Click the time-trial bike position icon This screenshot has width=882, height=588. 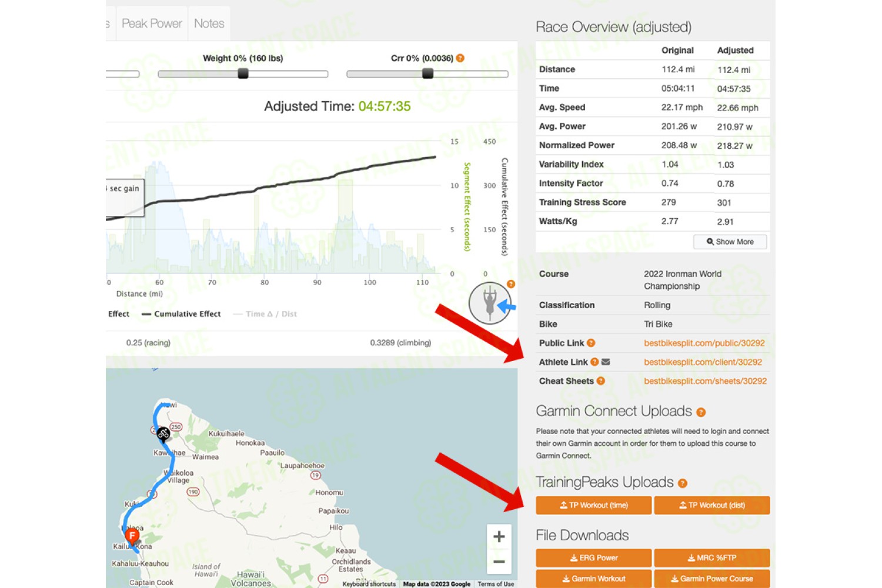coord(490,303)
